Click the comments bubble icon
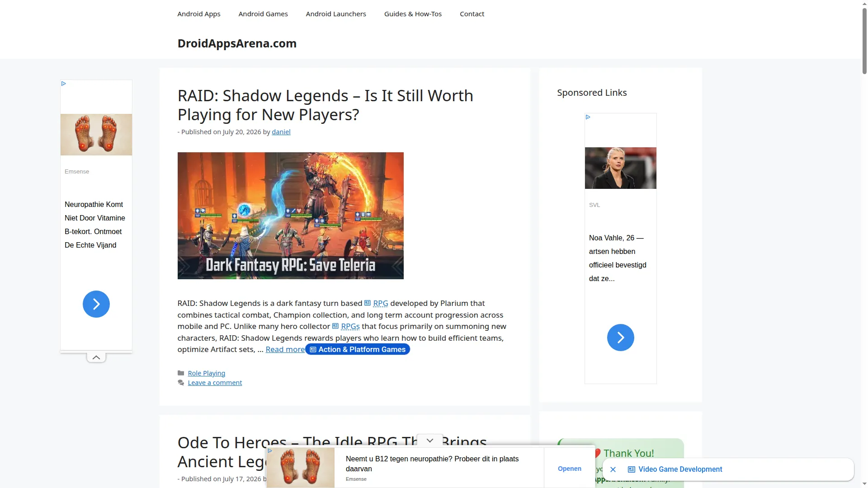The height and width of the screenshot is (488, 868). 181,383
